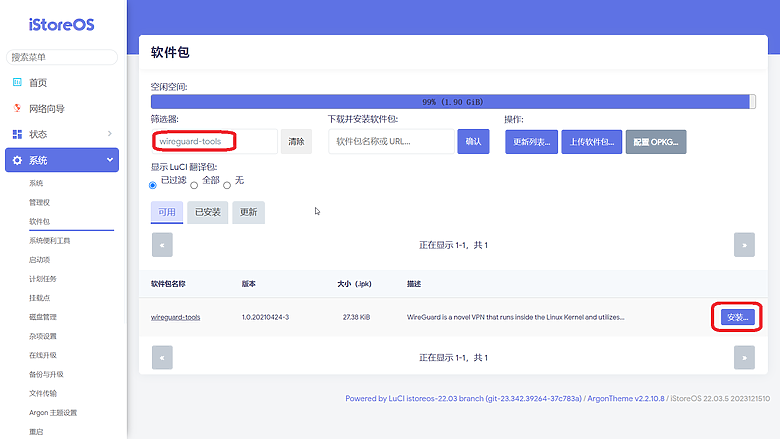The width and height of the screenshot is (780, 439).
Task: Open the Powered by LuCI footer link
Action: [x=463, y=398]
